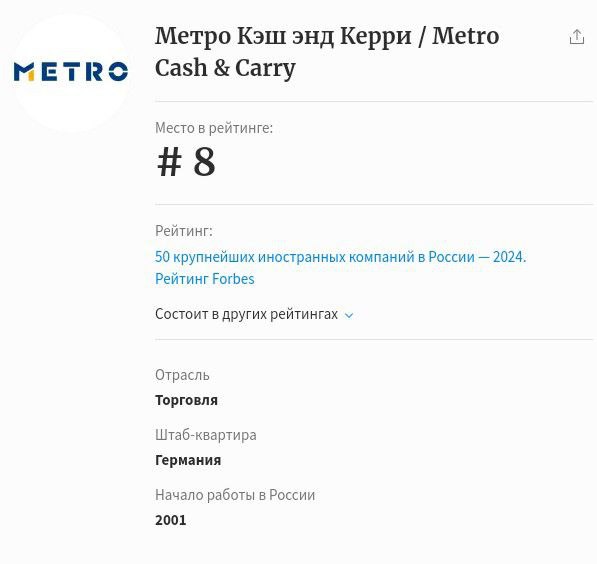The height and width of the screenshot is (564, 597).
Task: Click the 'Рейтинг:' label
Action: [x=184, y=231]
